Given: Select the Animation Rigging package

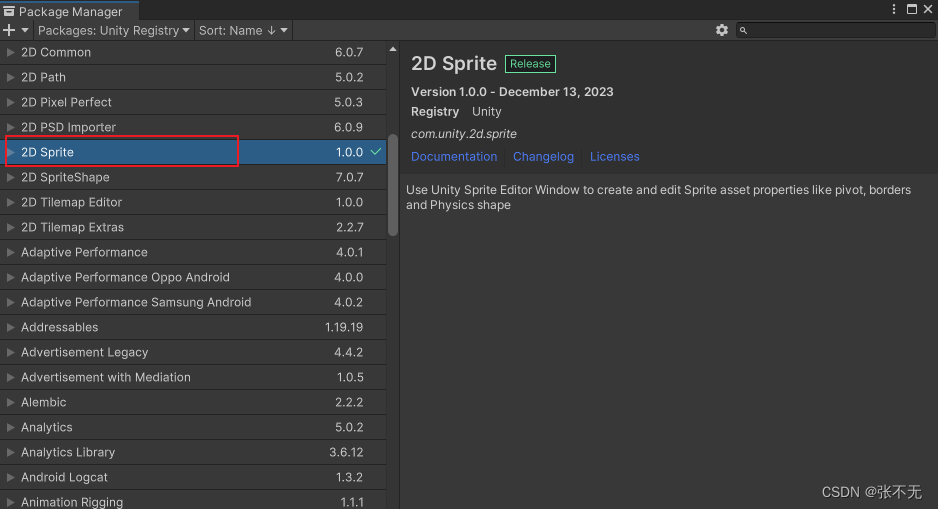Looking at the screenshot, I should tap(193, 501).
